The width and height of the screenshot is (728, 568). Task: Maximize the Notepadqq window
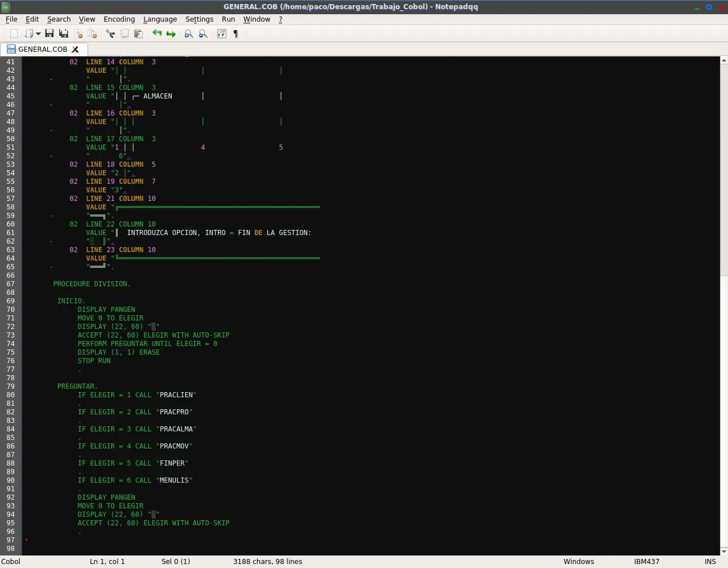[x=709, y=7]
